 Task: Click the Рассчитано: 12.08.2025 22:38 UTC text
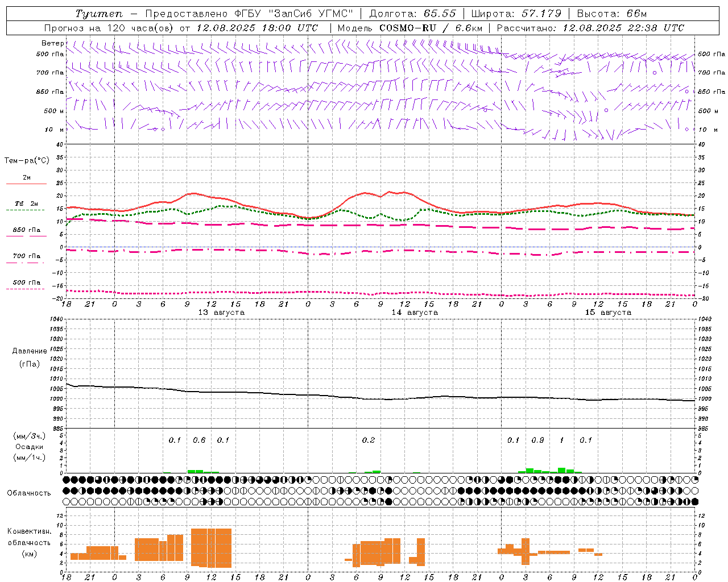pos(590,28)
